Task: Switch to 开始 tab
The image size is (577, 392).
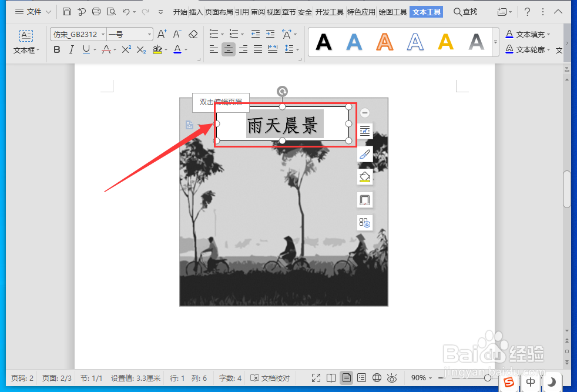Action: click(x=180, y=12)
